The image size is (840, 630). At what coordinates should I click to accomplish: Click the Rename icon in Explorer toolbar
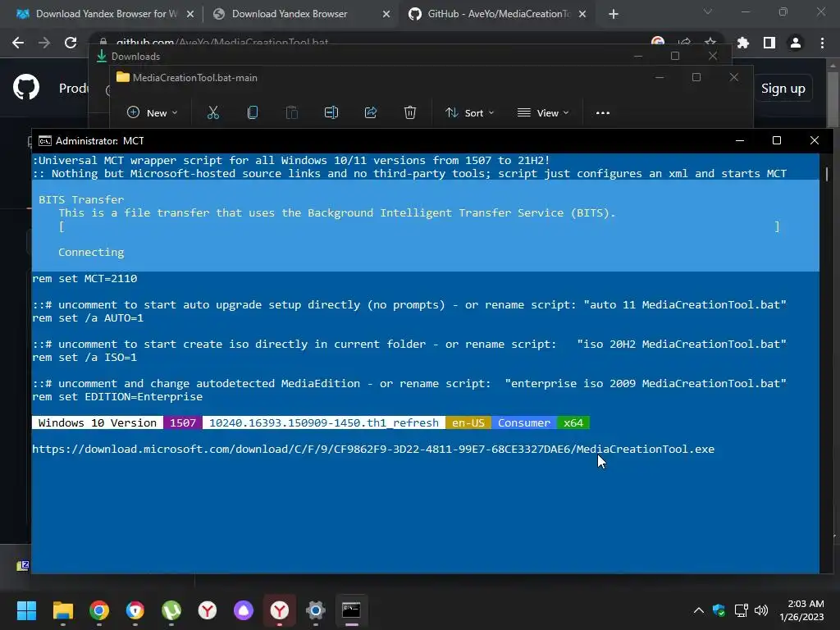[x=331, y=112]
